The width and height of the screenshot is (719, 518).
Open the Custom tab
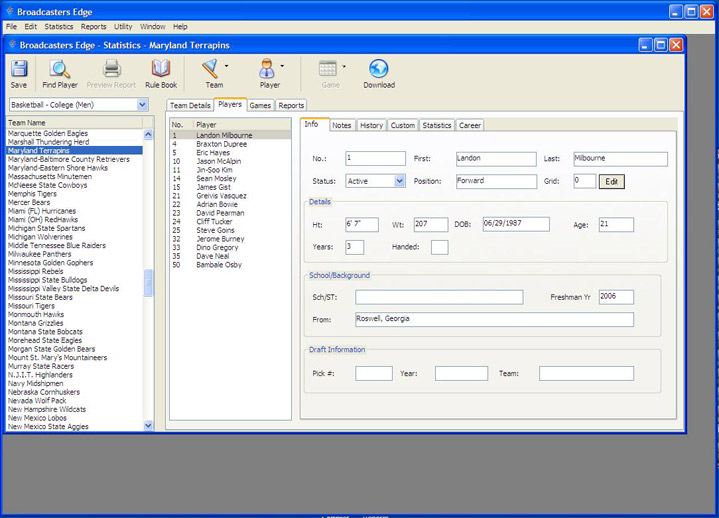(x=403, y=125)
